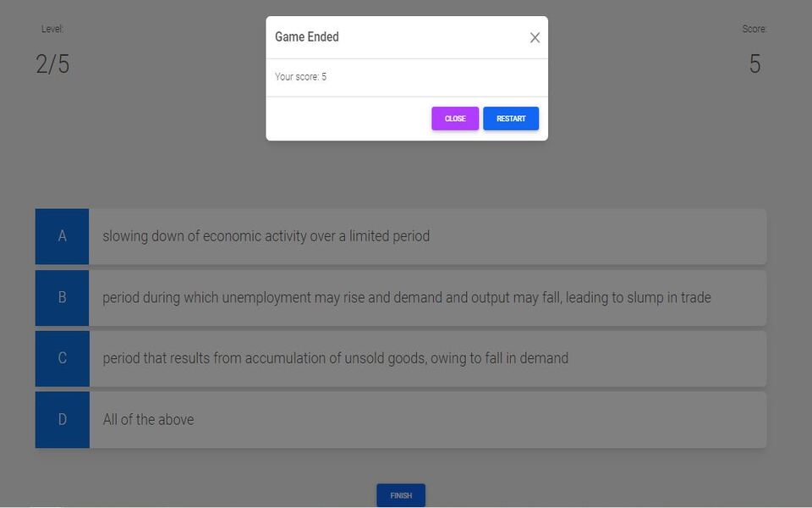Viewport: 812px width, 508px height.
Task: Choose answer about accumulation of unsold goods
Action: coord(335,358)
